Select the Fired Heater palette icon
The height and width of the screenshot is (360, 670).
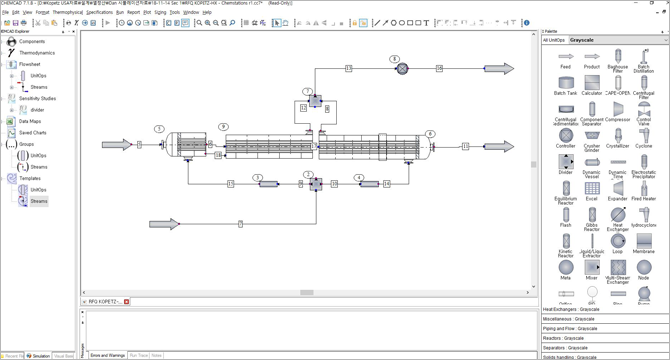pos(644,188)
